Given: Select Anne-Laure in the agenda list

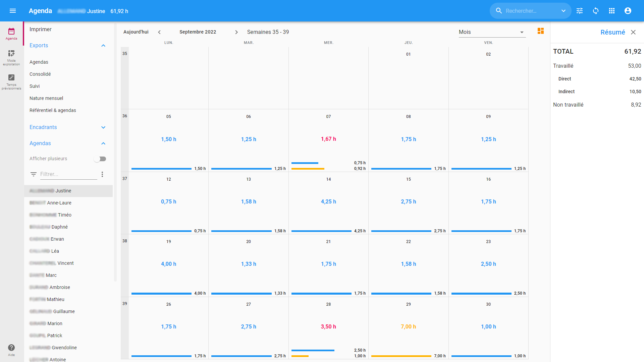Looking at the screenshot, I should [x=68, y=203].
